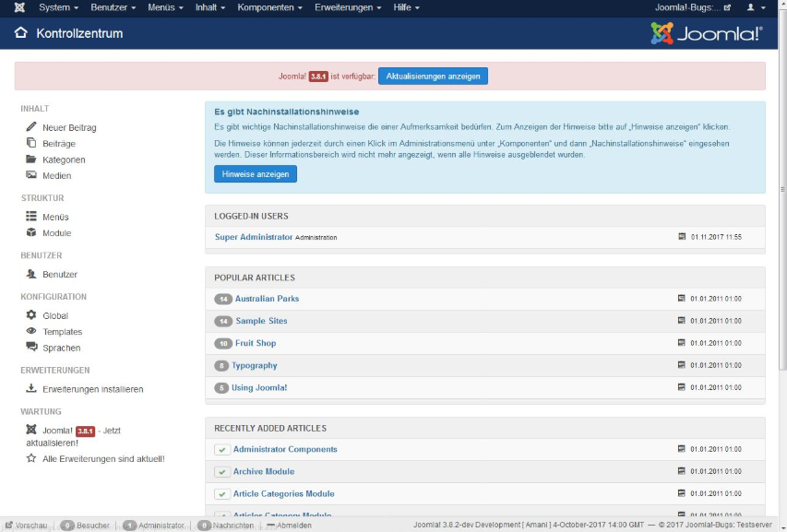This screenshot has height=532, width=787.
Task: Select Erweiterungen installieren with the download icon
Action: pyautogui.click(x=30, y=389)
